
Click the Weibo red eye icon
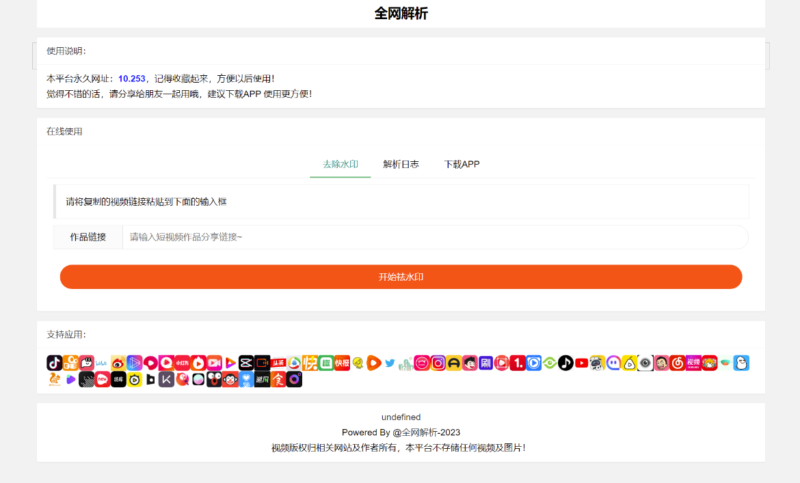(x=119, y=363)
